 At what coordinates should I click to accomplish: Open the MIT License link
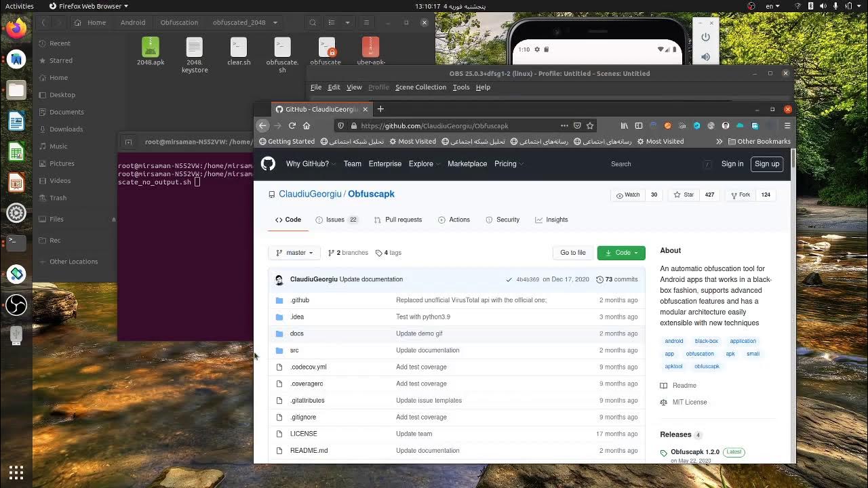[690, 403]
